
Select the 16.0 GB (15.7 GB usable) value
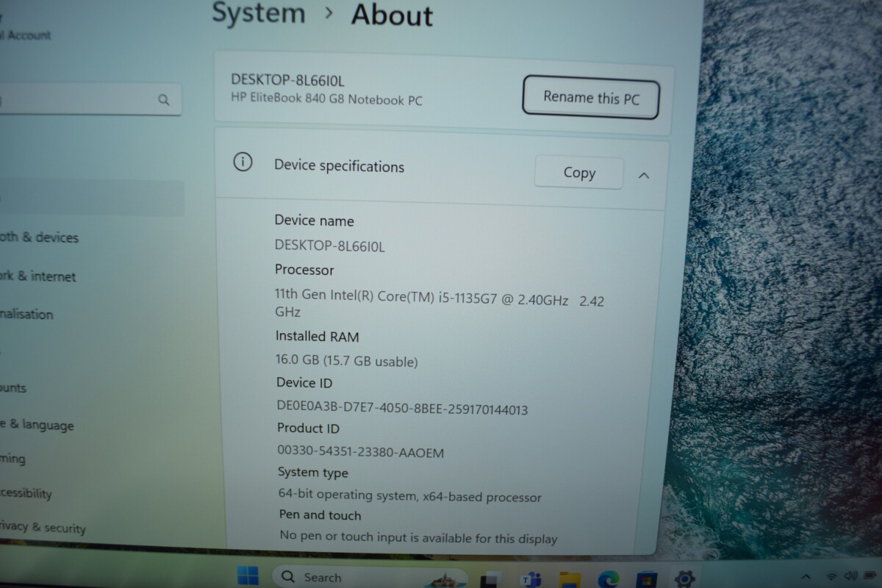(x=347, y=361)
